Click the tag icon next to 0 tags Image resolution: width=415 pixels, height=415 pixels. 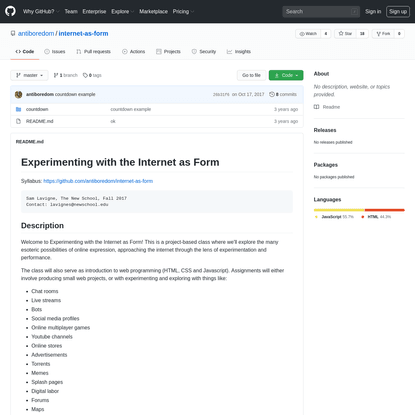tap(85, 75)
